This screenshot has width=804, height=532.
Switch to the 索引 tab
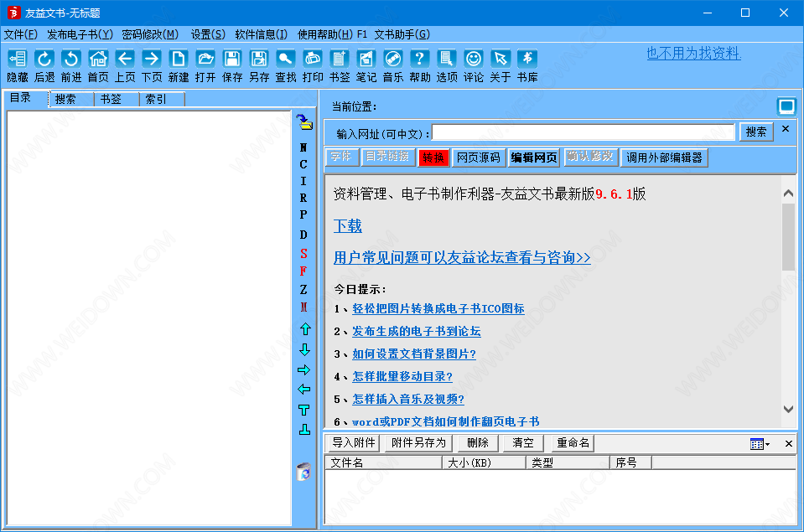click(x=162, y=99)
